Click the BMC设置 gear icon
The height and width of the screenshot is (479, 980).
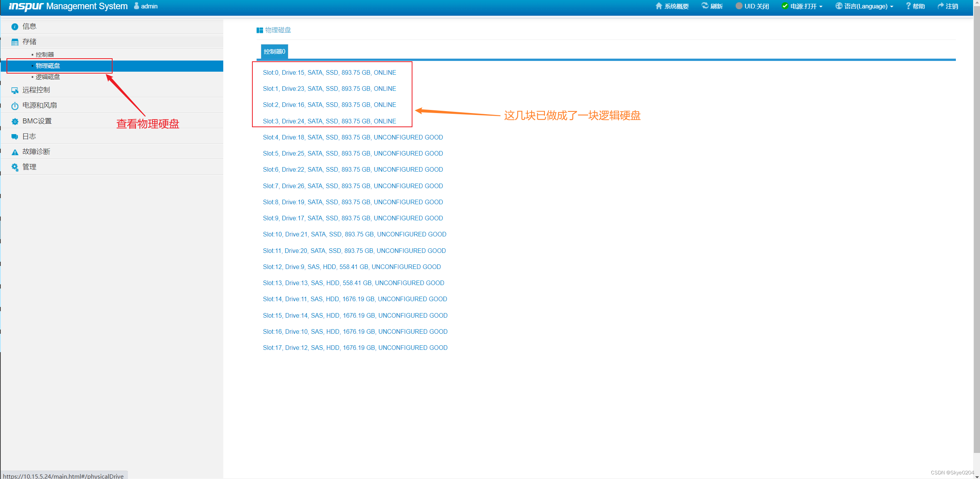(x=15, y=121)
